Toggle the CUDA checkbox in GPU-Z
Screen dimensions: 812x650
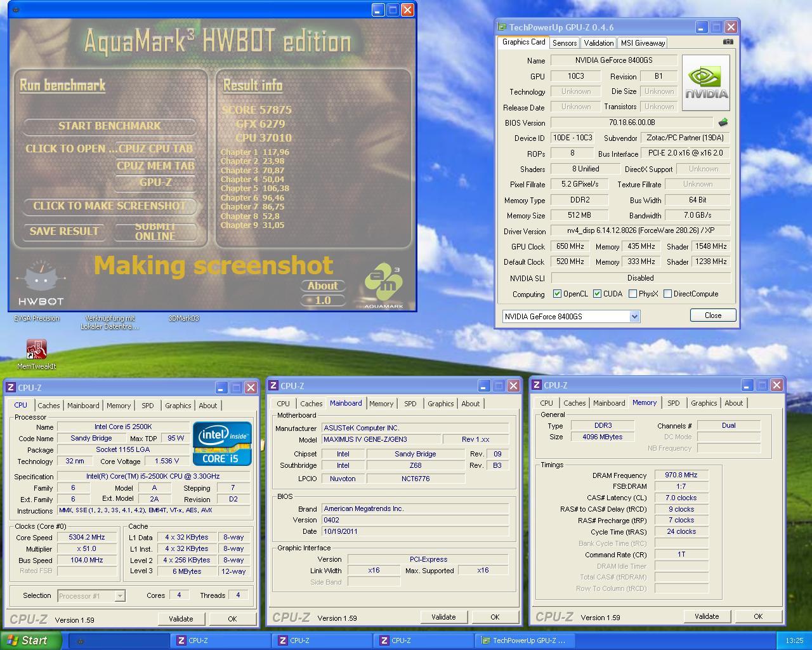597,294
